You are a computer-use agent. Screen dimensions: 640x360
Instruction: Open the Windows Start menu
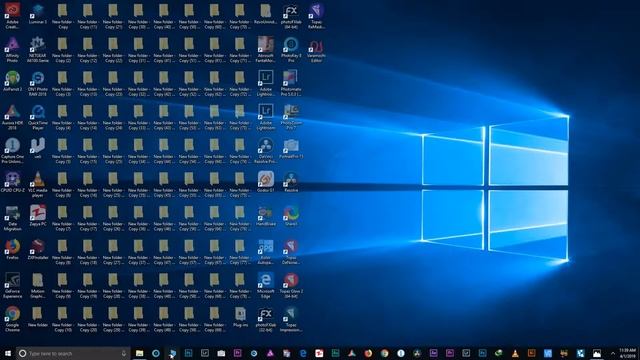click(7, 353)
